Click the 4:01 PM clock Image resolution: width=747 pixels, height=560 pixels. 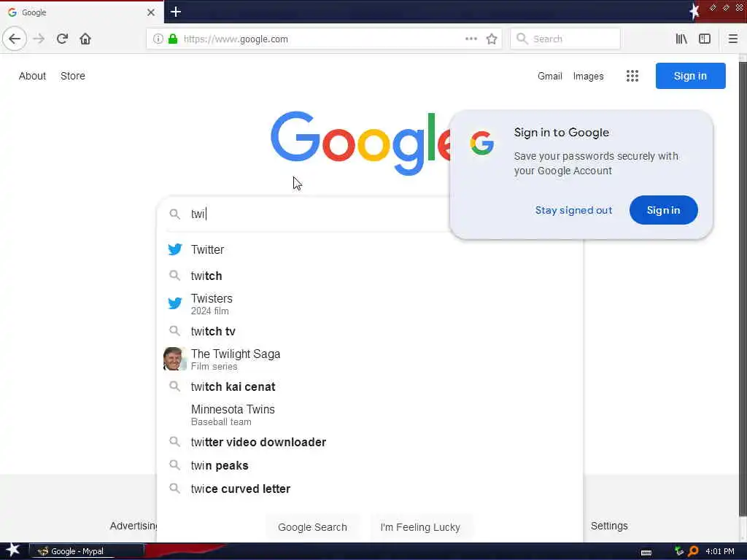(x=720, y=551)
